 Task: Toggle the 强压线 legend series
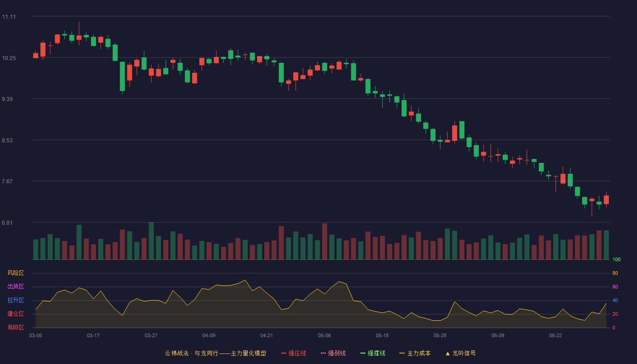pos(293,353)
